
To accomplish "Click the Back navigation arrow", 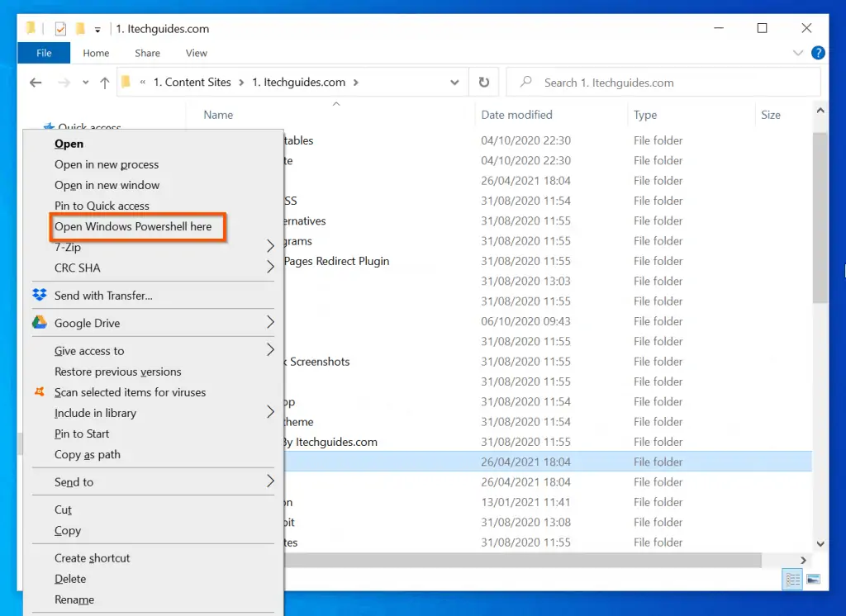I will pyautogui.click(x=36, y=83).
